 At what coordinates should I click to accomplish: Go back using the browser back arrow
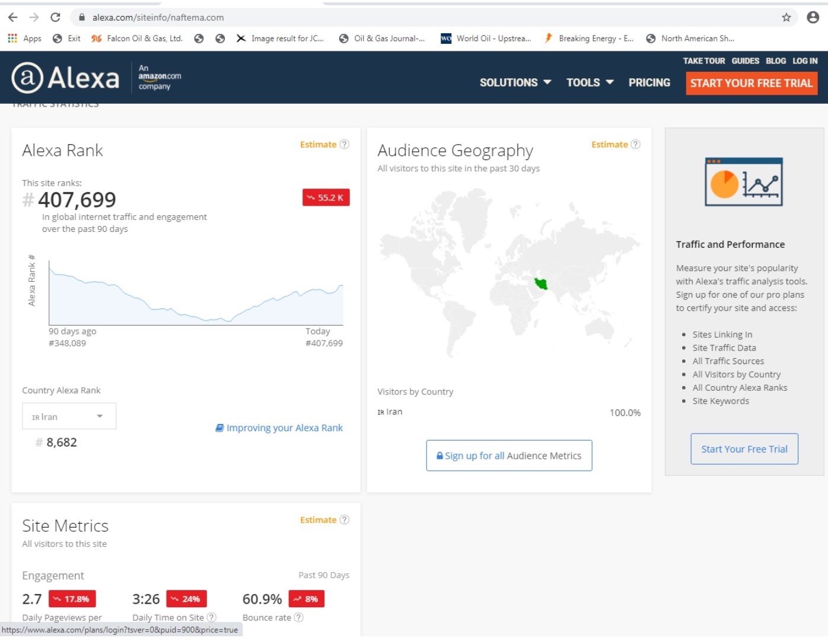click(x=13, y=17)
